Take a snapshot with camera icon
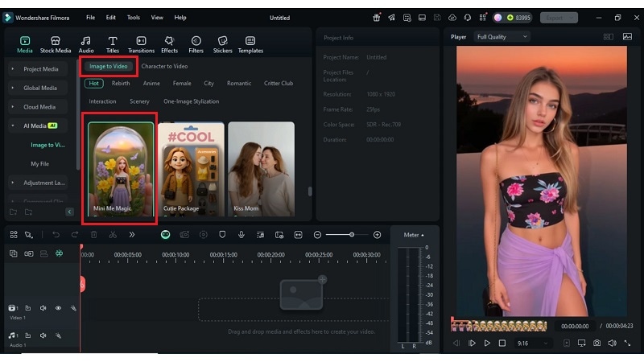 (597, 343)
